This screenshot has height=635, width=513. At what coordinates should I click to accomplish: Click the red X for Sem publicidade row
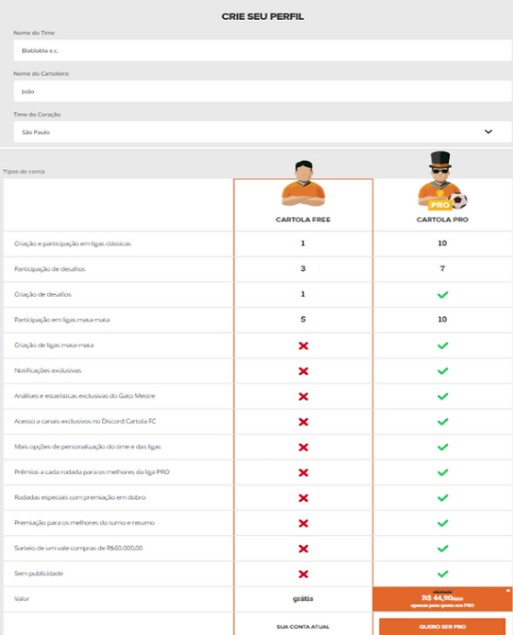[303, 574]
